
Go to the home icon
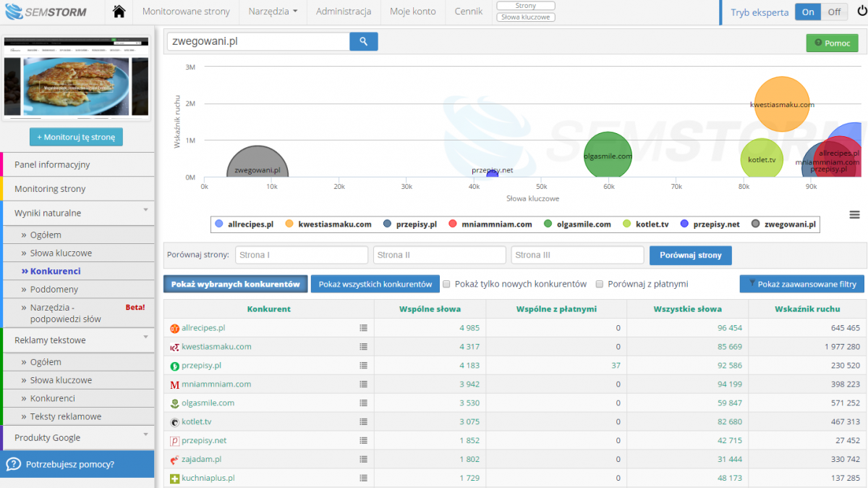tap(119, 12)
